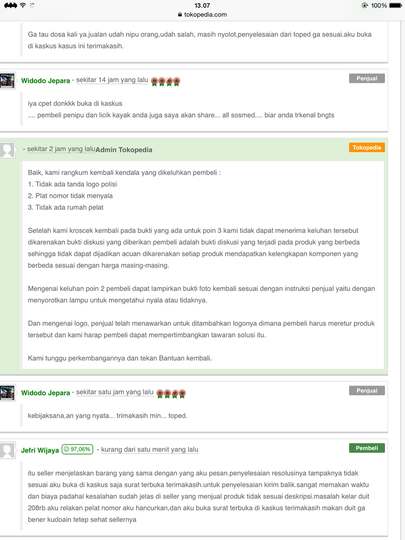Image resolution: width=405 pixels, height=540 pixels.
Task: Open Widodo Jepara profile link, 14 jam post
Action: tap(45, 81)
